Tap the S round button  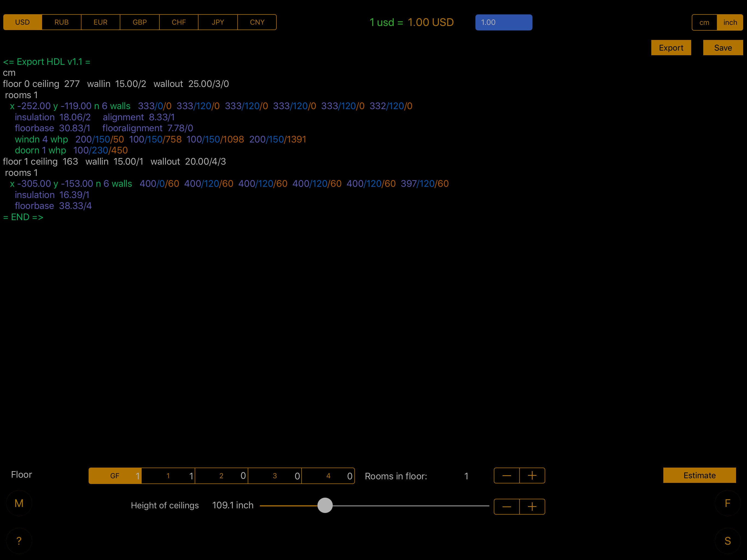point(728,541)
